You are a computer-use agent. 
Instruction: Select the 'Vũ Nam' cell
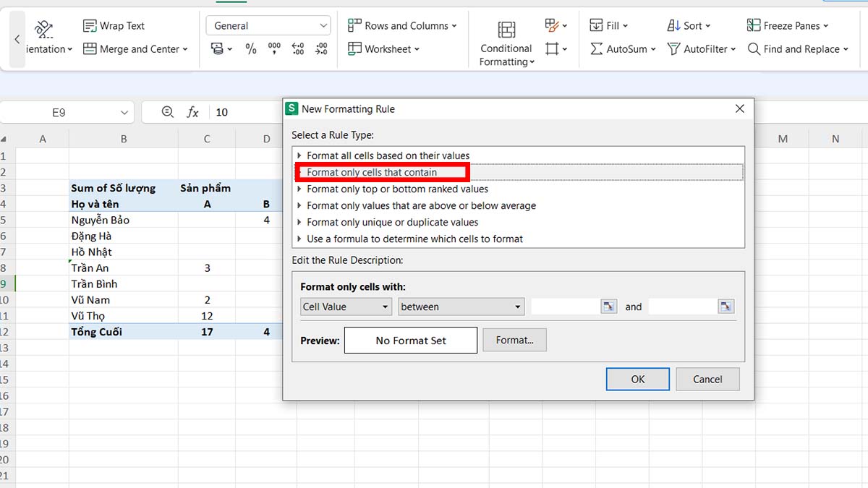[x=124, y=299]
